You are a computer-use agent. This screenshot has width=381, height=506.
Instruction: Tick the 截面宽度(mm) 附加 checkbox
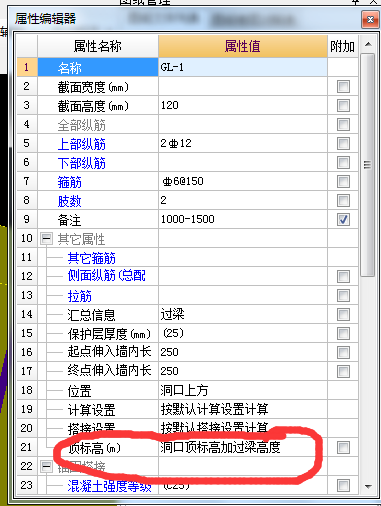pyautogui.click(x=343, y=87)
